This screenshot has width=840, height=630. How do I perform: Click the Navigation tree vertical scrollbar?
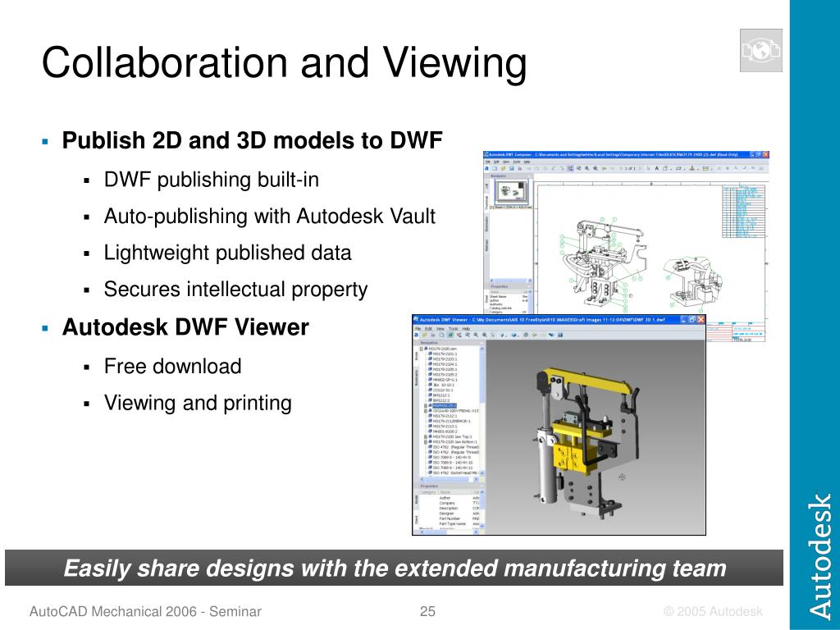(482, 411)
